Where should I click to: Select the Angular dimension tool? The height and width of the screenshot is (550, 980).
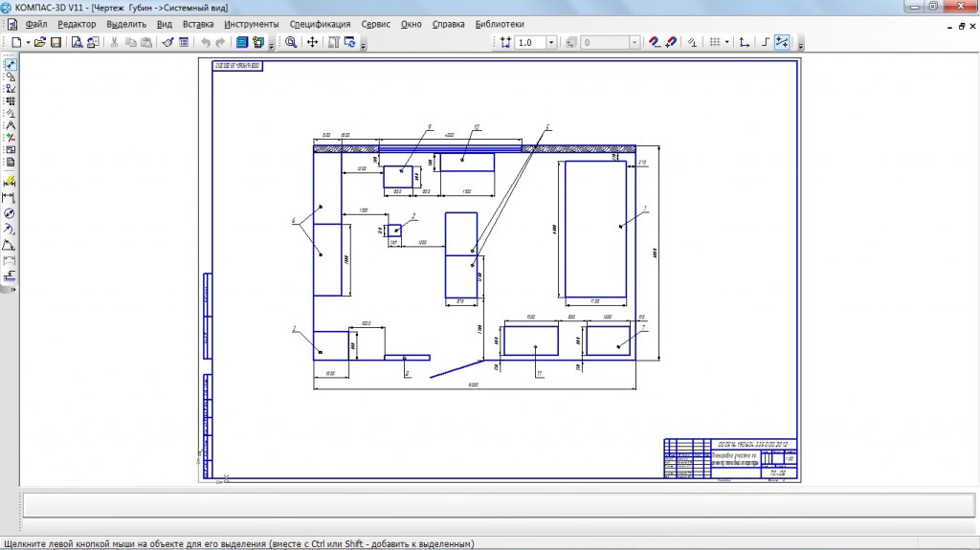[x=10, y=244]
